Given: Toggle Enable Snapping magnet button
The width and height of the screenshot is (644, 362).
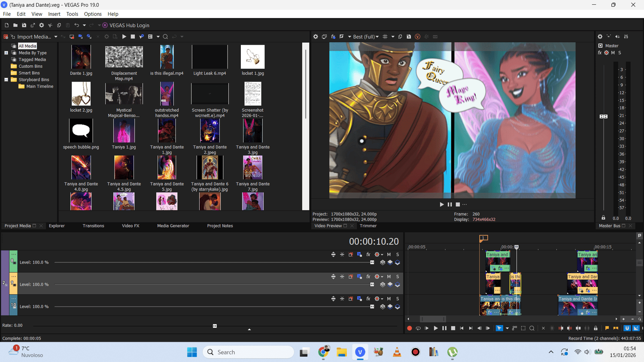Looking at the screenshot, I should 627,329.
